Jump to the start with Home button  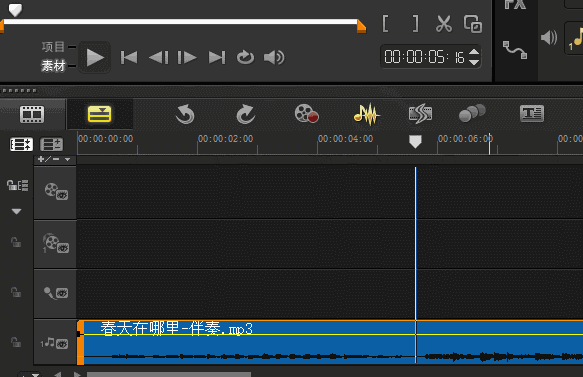(129, 58)
